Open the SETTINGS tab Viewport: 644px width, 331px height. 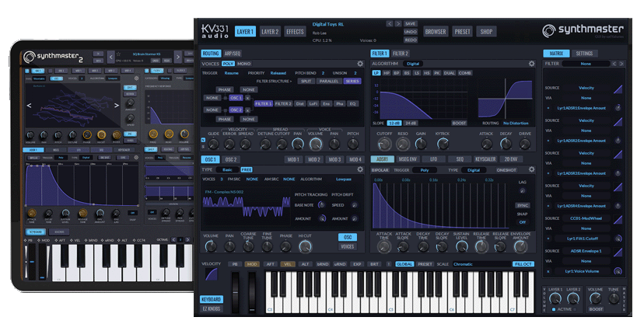coord(584,54)
